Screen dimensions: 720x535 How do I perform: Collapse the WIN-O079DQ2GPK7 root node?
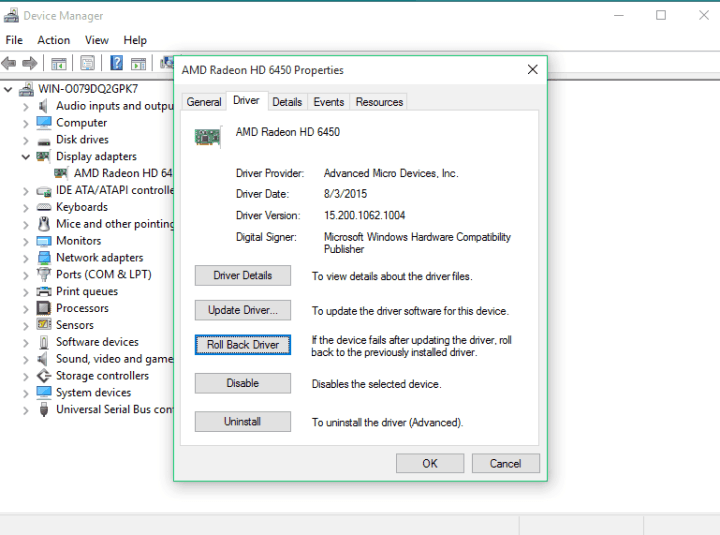[8, 89]
